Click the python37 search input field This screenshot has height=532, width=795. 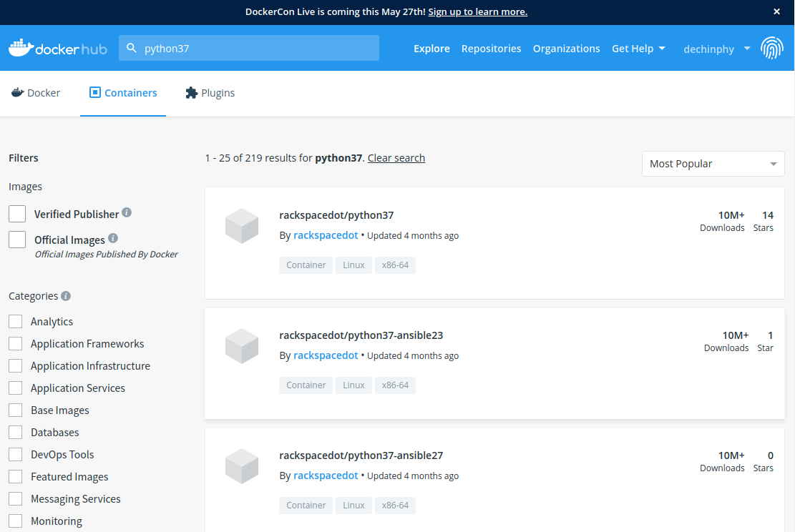click(x=249, y=48)
